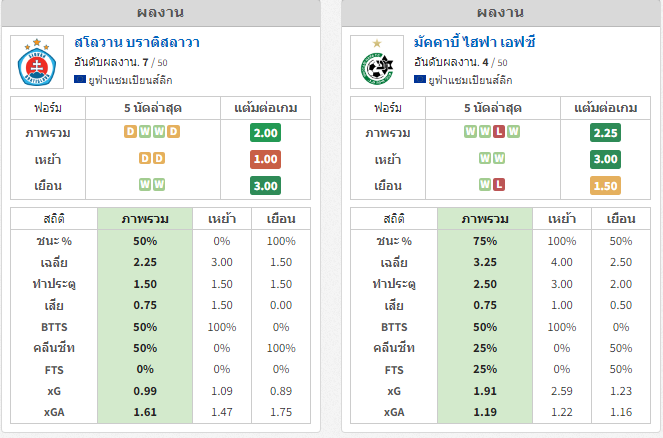Click Maccabi's orange 1.50 away points badge

pyautogui.click(x=605, y=186)
